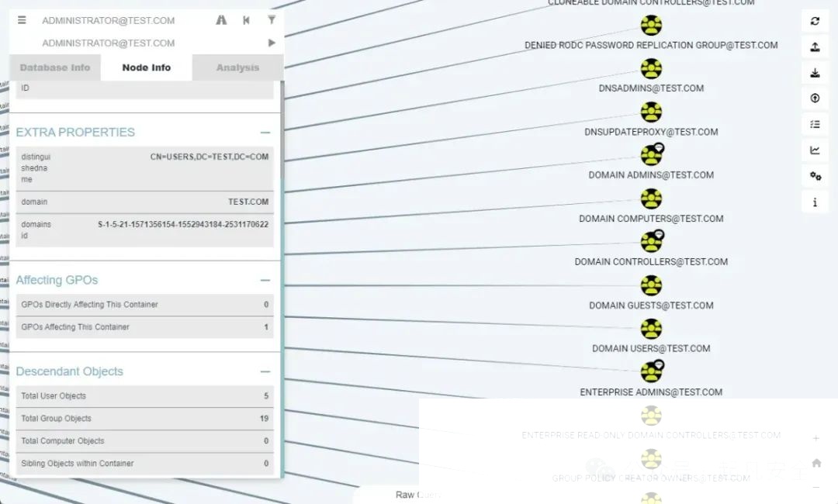The image size is (838, 504).
Task: Select the DOMAIN GUESTS@TEST.COM group node
Action: pyautogui.click(x=651, y=285)
